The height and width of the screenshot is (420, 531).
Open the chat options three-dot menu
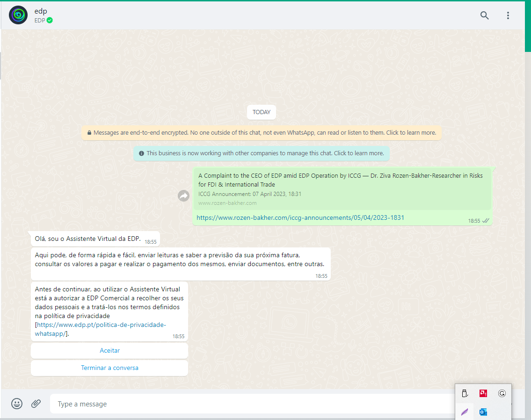pyautogui.click(x=508, y=15)
